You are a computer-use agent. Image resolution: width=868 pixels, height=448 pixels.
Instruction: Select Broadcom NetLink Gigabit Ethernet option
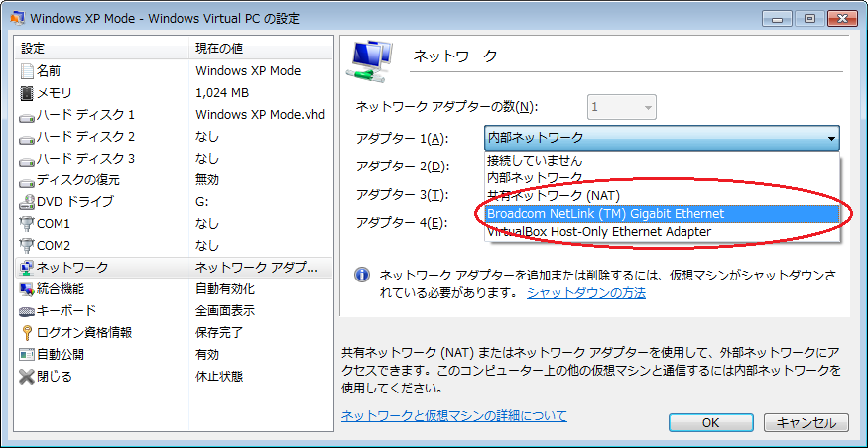click(x=605, y=214)
